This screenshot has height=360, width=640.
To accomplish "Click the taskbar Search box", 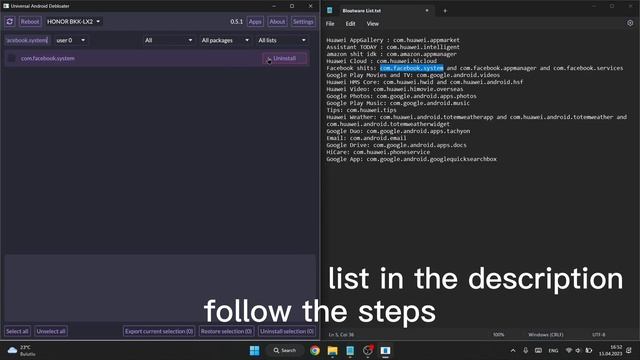I will point(284,351).
